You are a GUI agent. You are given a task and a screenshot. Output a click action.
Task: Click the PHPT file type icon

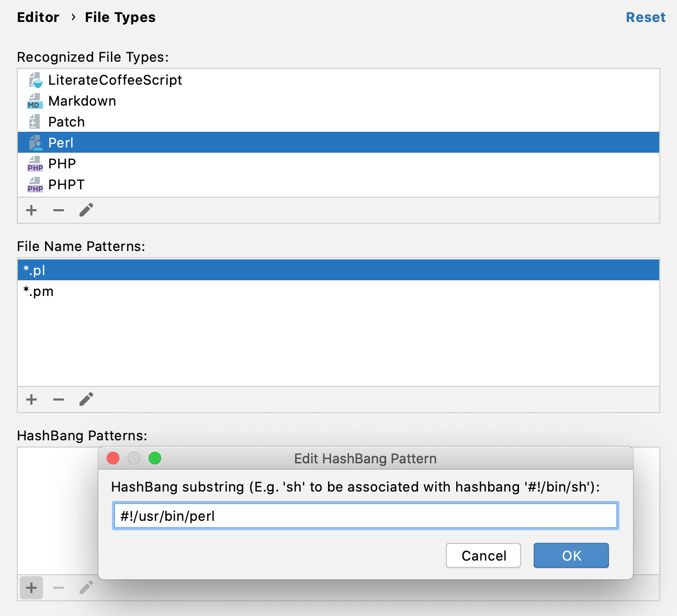point(35,185)
